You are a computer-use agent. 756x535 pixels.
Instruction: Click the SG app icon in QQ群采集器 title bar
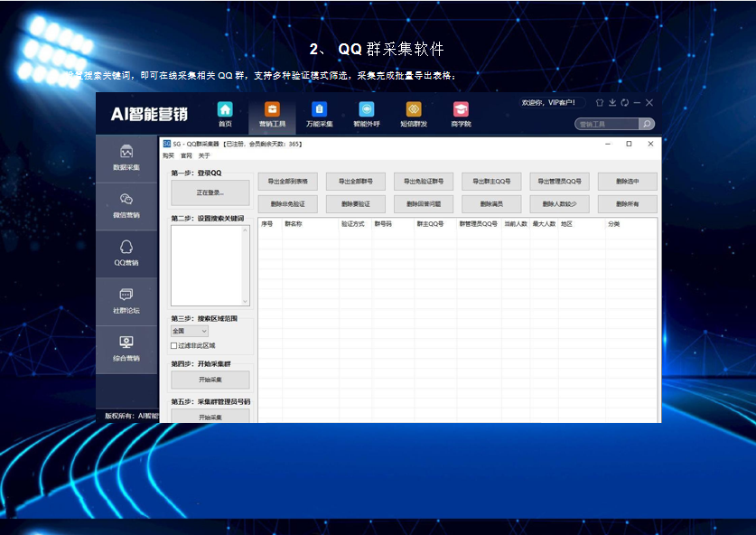(x=167, y=144)
